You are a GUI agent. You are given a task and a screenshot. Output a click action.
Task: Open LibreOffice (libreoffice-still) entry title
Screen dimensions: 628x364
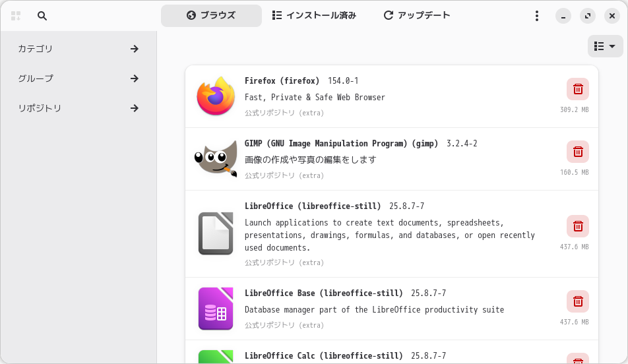313,206
